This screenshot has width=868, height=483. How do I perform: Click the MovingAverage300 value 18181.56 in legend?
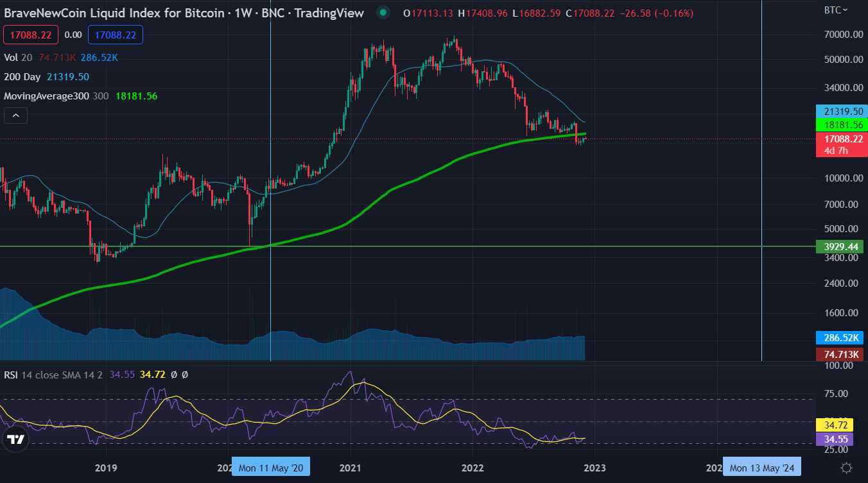[x=136, y=96]
